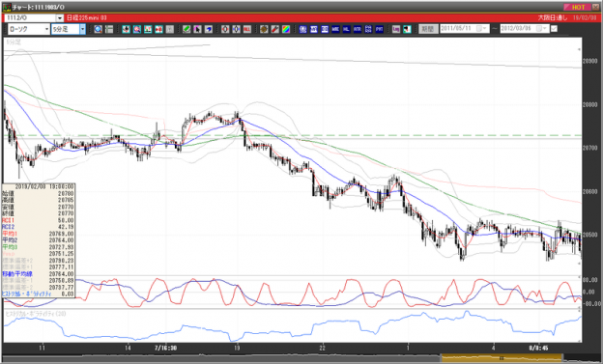Select the green pencil drawing tool

187,29
